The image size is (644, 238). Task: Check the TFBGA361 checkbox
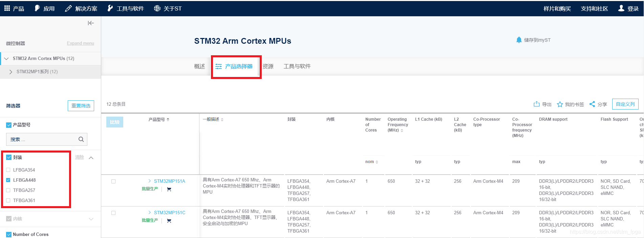(8, 200)
